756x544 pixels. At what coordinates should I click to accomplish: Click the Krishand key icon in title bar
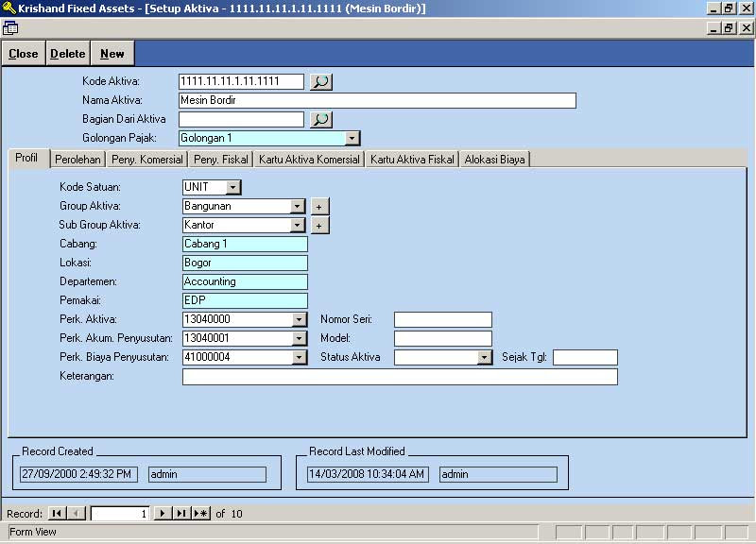point(9,8)
